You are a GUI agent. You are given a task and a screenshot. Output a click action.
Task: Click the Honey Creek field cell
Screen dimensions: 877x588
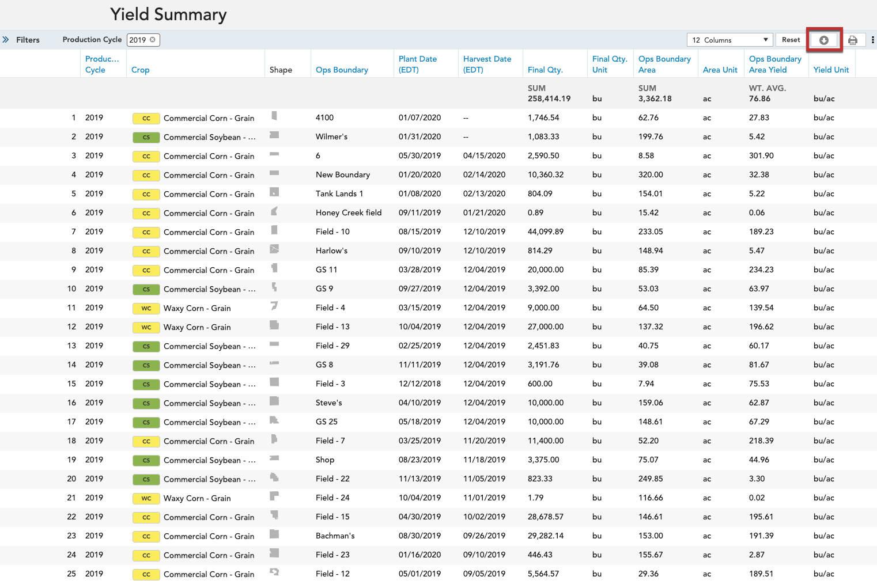pos(349,213)
